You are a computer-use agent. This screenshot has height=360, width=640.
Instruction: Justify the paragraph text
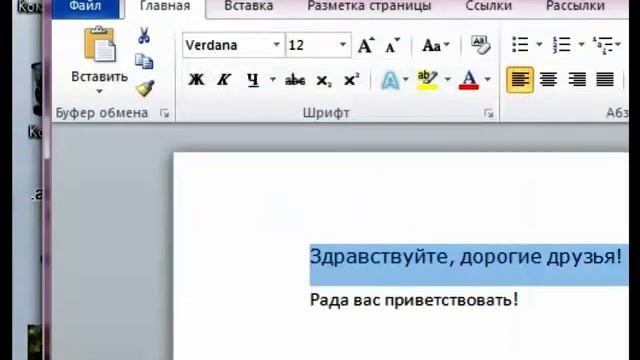click(x=605, y=80)
